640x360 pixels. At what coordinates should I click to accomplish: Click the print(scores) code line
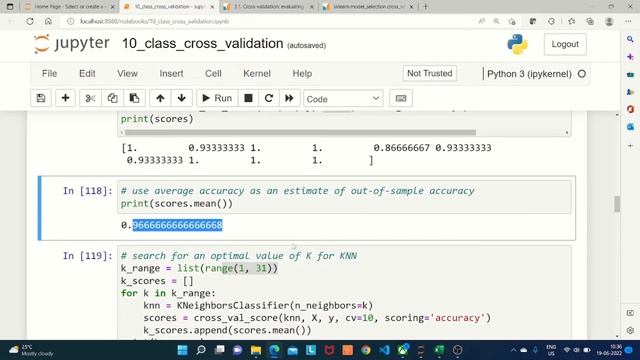click(157, 119)
